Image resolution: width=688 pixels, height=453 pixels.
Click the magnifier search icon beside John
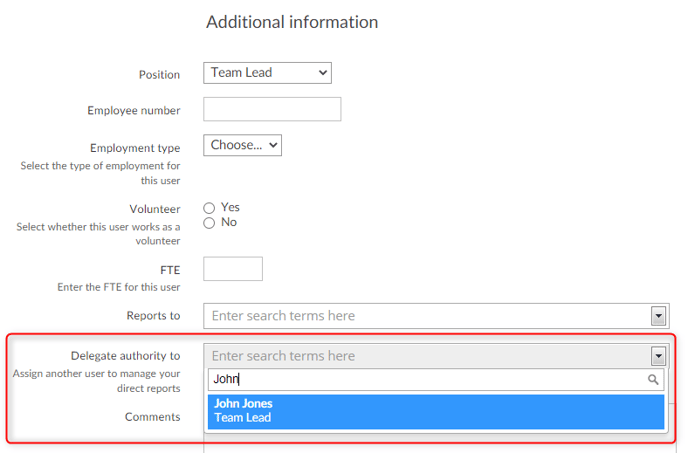coord(653,379)
